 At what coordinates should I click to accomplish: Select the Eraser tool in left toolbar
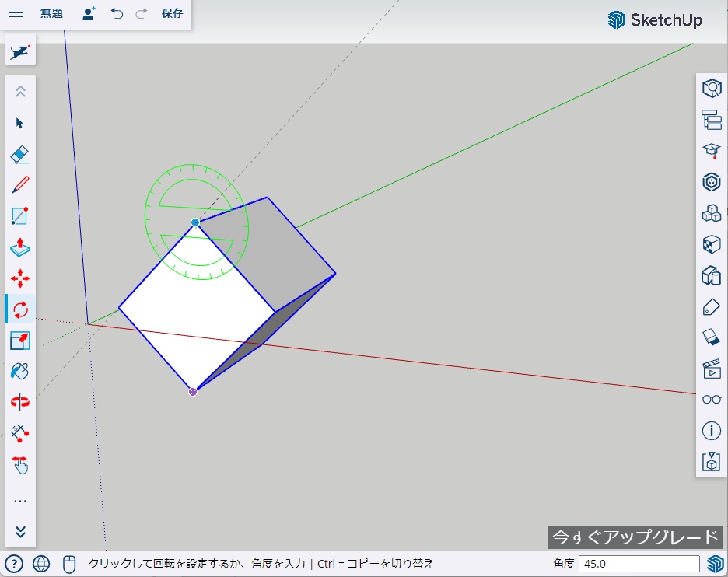click(x=20, y=154)
